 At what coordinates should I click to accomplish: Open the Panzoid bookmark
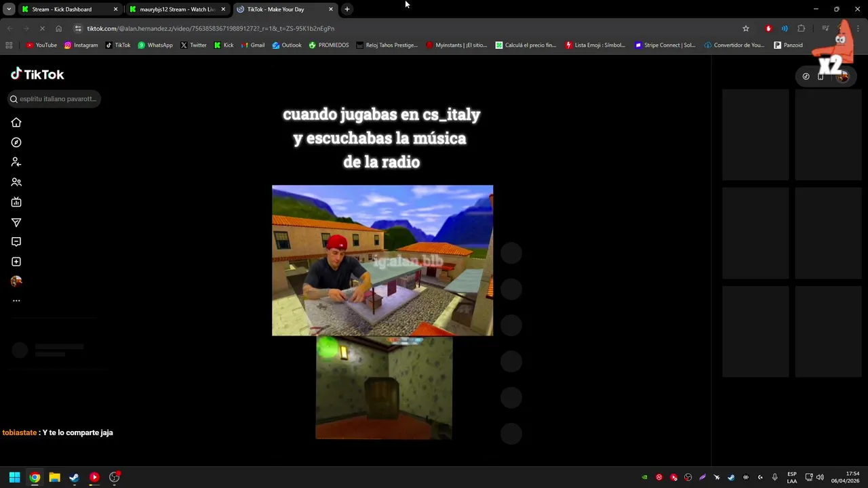point(789,45)
